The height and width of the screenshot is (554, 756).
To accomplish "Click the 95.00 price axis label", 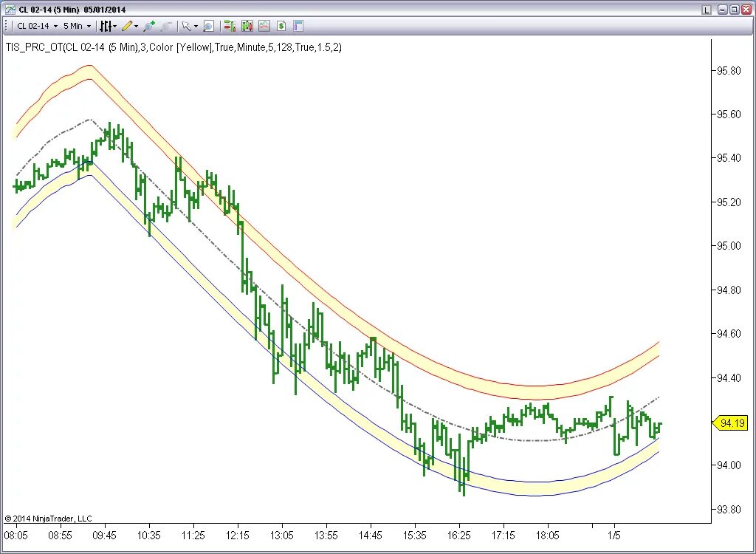I will [x=728, y=246].
